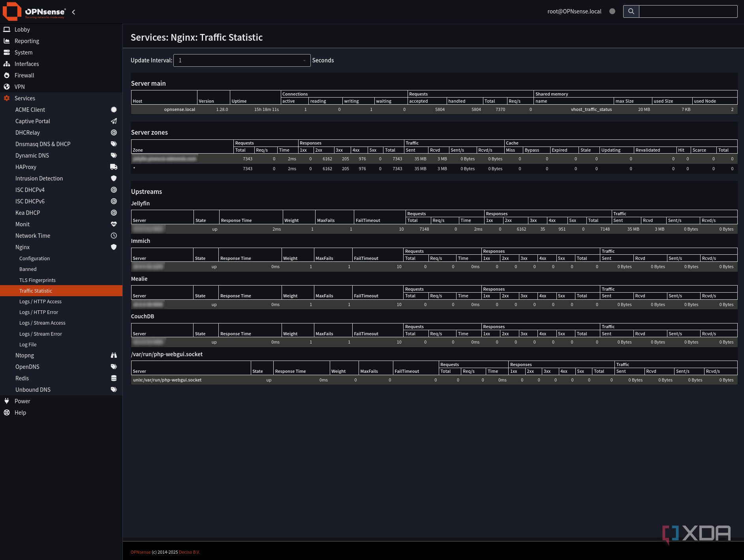
Task: Expand the Reporting menu
Action: 61,41
